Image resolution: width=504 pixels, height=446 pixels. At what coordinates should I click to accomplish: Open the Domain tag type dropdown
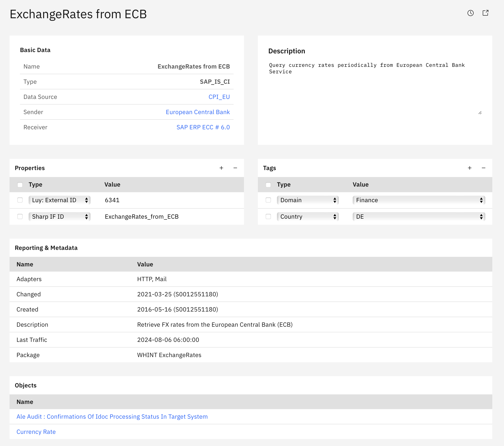(308, 200)
